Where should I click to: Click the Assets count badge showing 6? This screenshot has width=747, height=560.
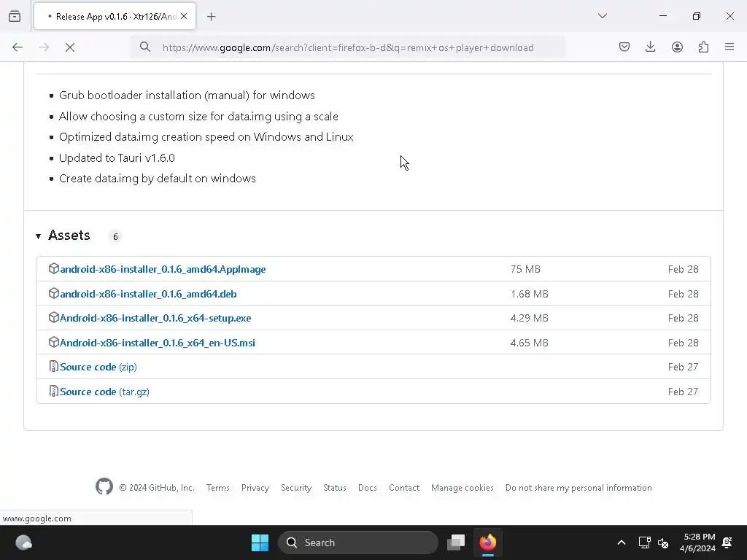(x=115, y=237)
